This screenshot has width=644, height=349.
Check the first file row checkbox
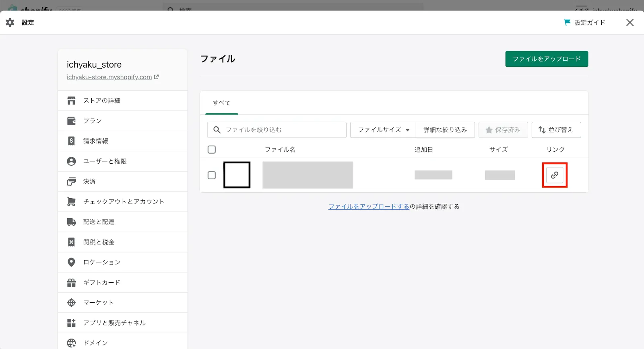coord(212,175)
